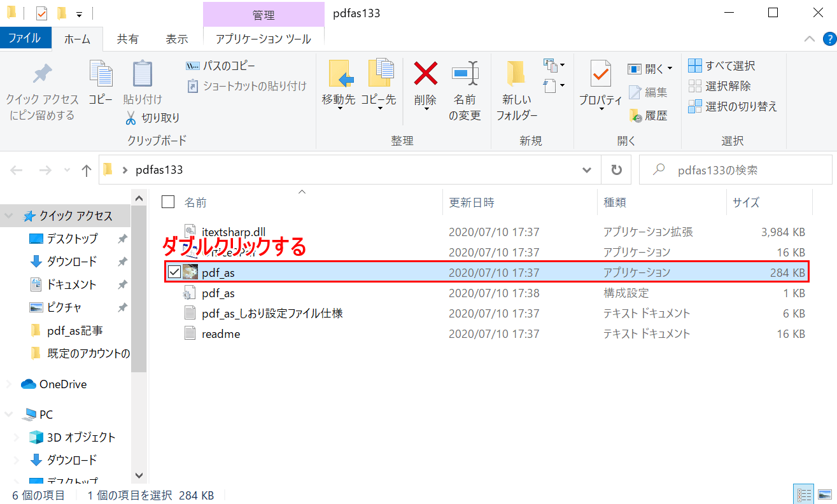Click the navigation pane scroll down arrow
This screenshot has height=504, width=837.
(x=139, y=475)
